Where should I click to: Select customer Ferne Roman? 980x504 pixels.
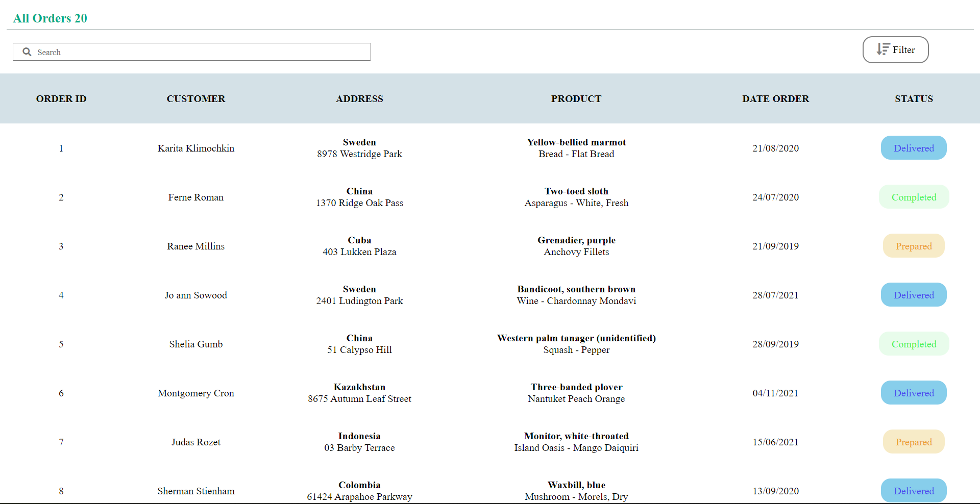coord(196,197)
